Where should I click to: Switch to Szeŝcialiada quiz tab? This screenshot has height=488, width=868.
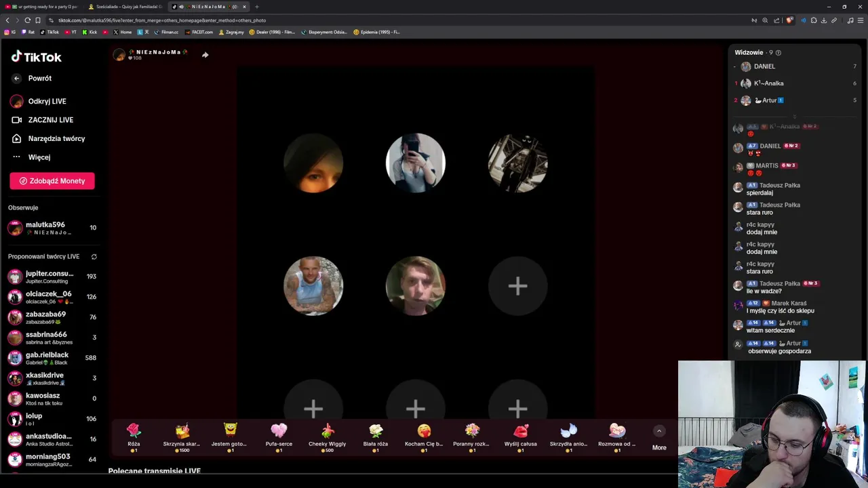[x=126, y=7]
